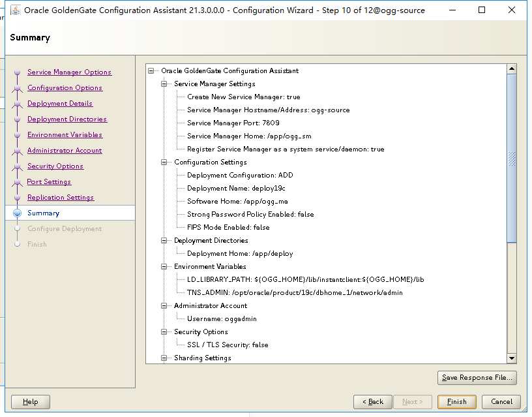This screenshot has height=417, width=532.
Task: Go to Service Manager Options step
Action: [x=69, y=72]
